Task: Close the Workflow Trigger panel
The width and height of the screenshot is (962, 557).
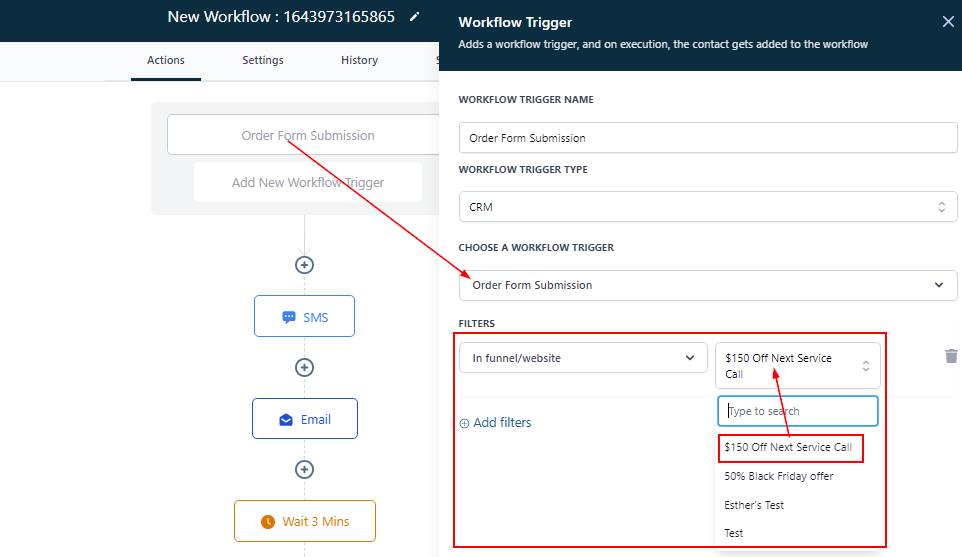Action: pos(948,22)
